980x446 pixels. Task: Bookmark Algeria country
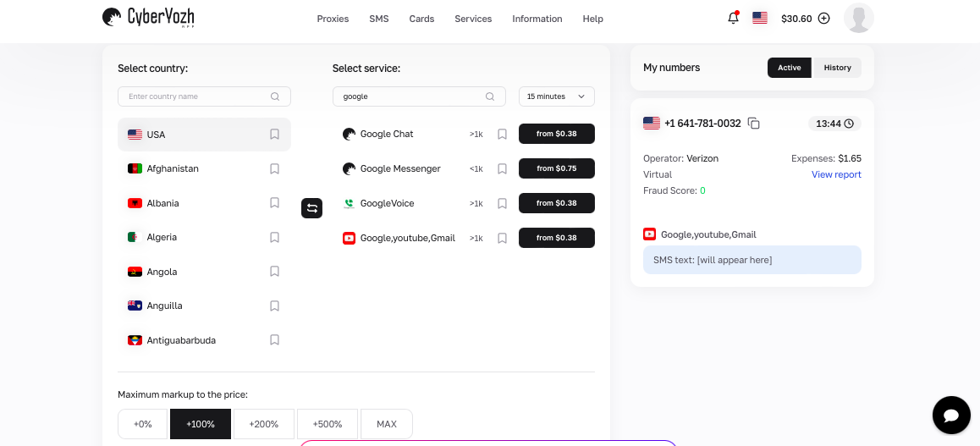(274, 237)
